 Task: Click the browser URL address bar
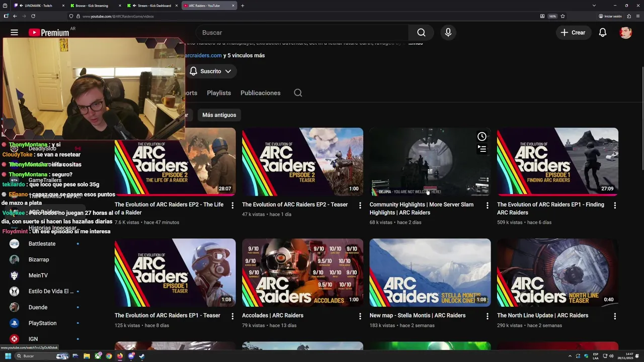point(302,16)
